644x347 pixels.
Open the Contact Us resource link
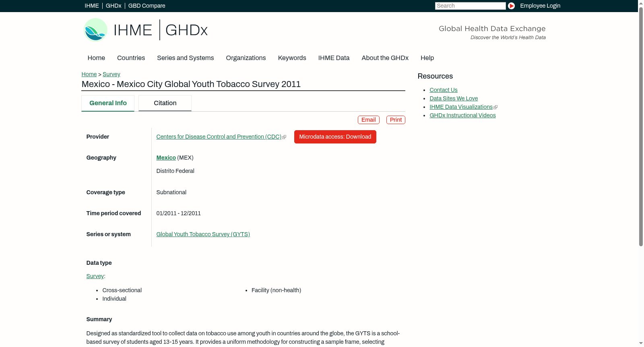[444, 90]
